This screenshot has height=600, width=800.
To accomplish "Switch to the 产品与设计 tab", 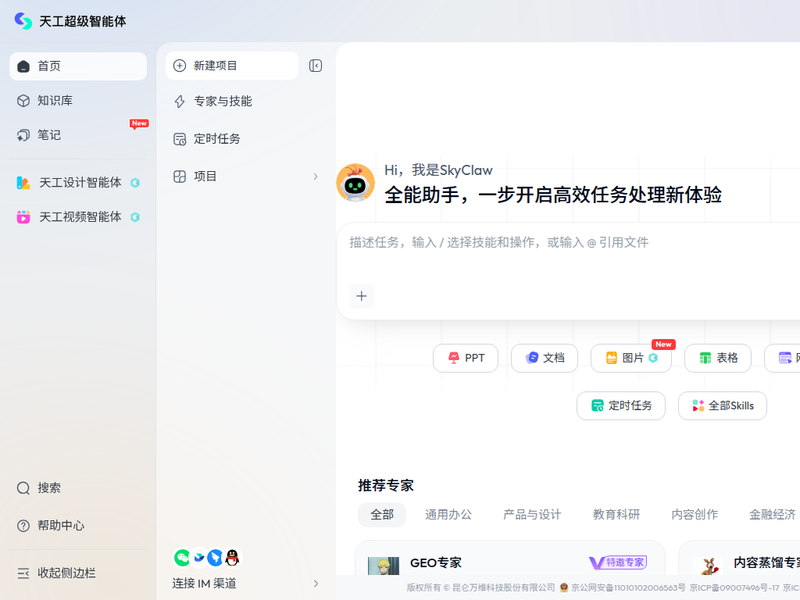I will coord(532,515).
